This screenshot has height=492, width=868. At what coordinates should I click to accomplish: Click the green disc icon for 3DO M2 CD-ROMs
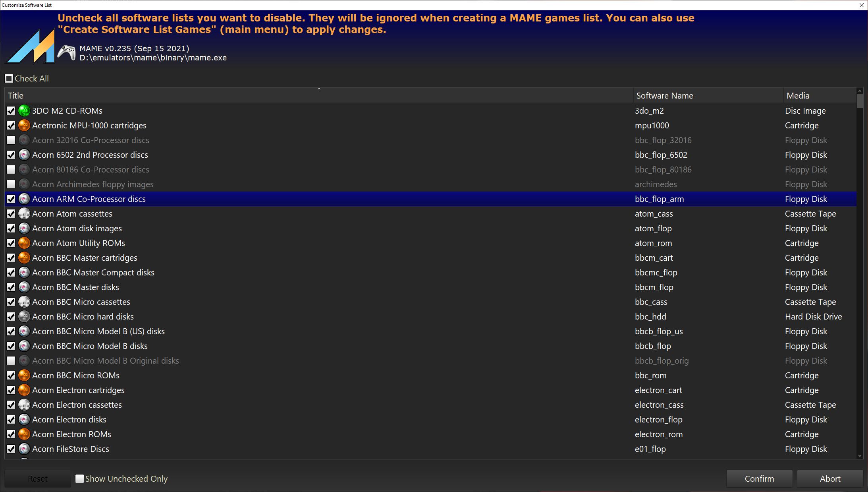[24, 110]
